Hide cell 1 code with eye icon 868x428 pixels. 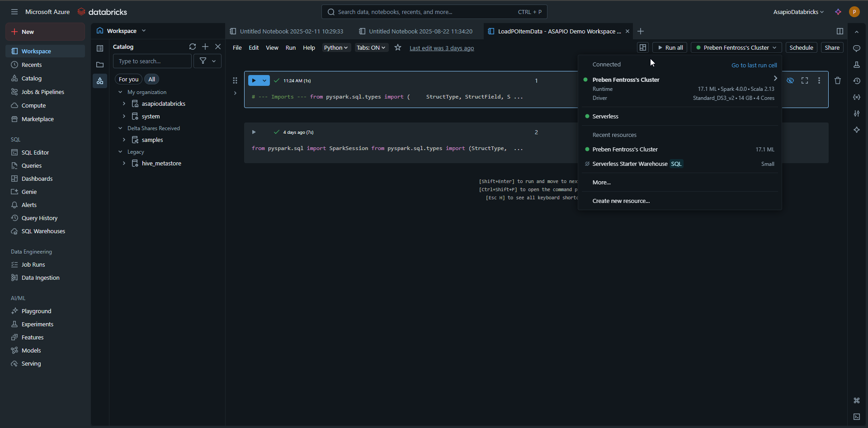pos(790,80)
